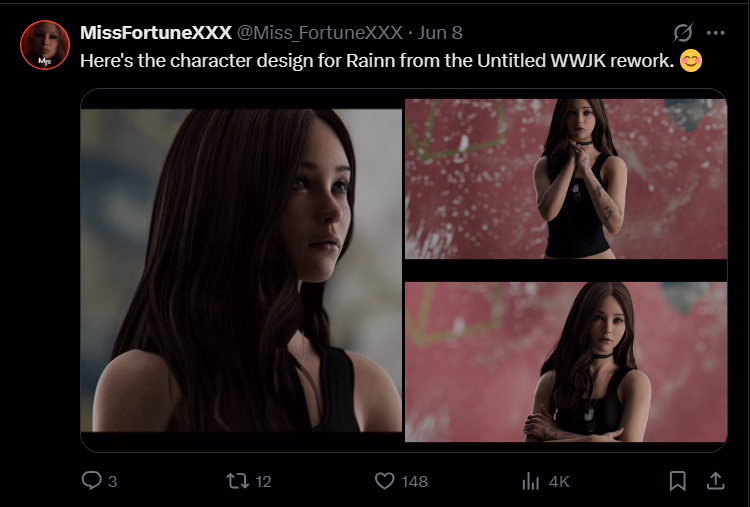Like the post with the heart icon
Image resolution: width=750 pixels, height=507 pixels.
pyautogui.click(x=384, y=481)
